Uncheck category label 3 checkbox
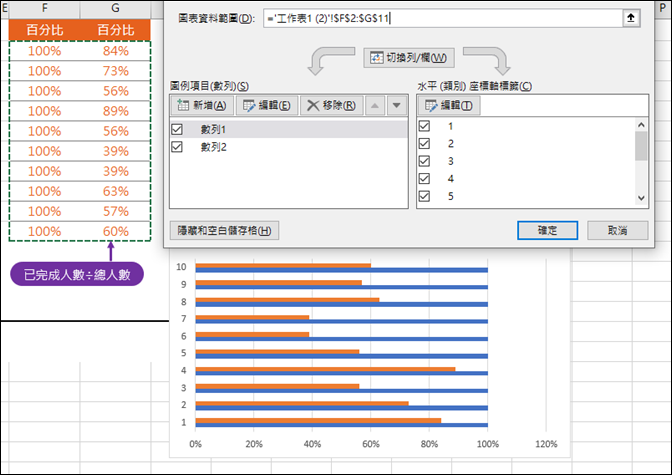 click(x=424, y=161)
